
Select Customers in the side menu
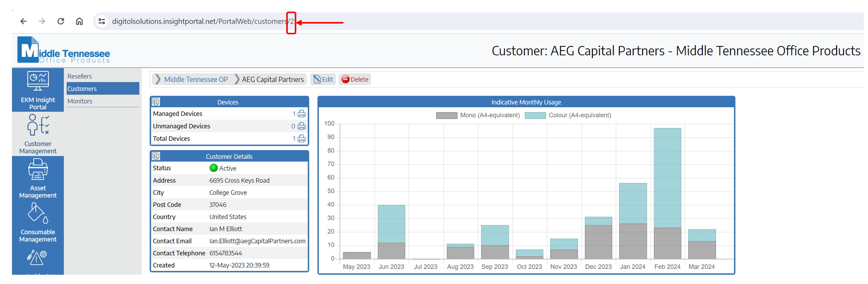click(103, 89)
